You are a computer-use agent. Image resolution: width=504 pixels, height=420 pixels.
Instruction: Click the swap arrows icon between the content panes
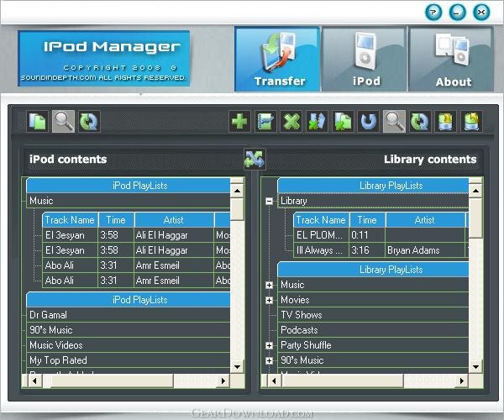point(255,159)
